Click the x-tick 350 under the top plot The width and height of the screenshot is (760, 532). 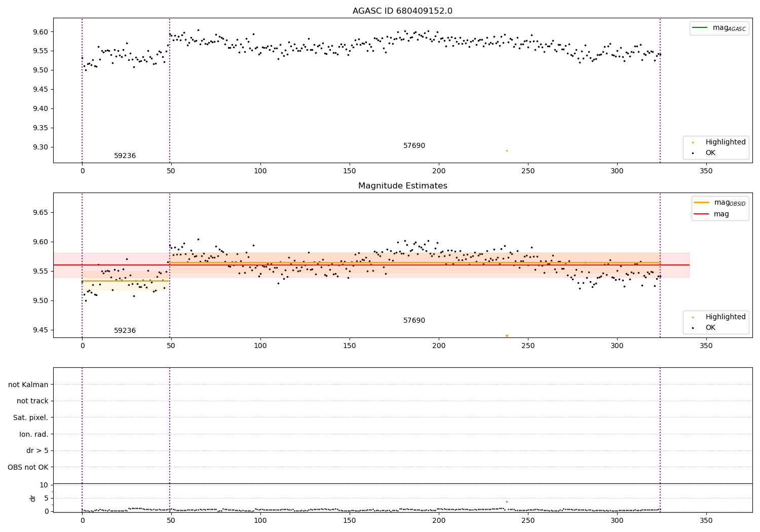pyautogui.click(x=706, y=171)
